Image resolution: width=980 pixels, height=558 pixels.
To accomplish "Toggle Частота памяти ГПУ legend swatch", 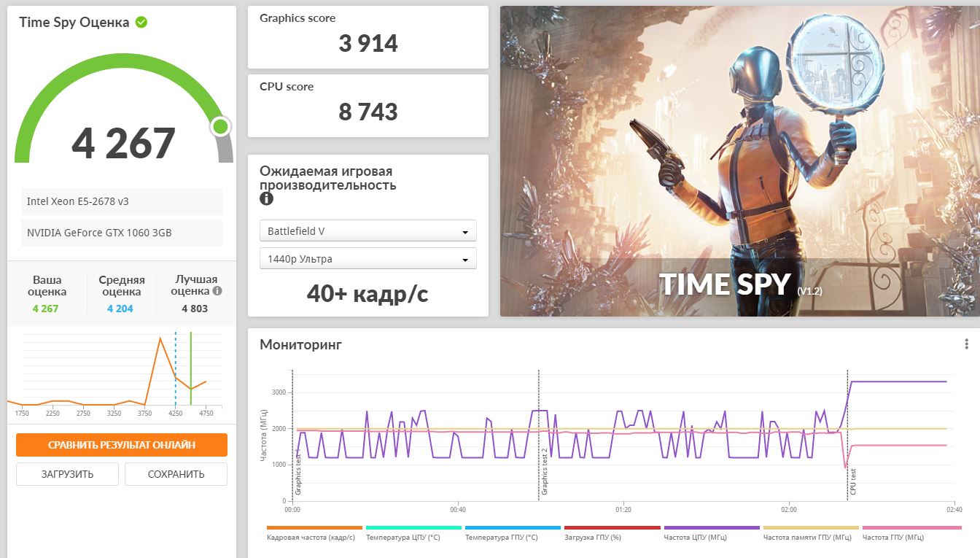I will (x=810, y=527).
